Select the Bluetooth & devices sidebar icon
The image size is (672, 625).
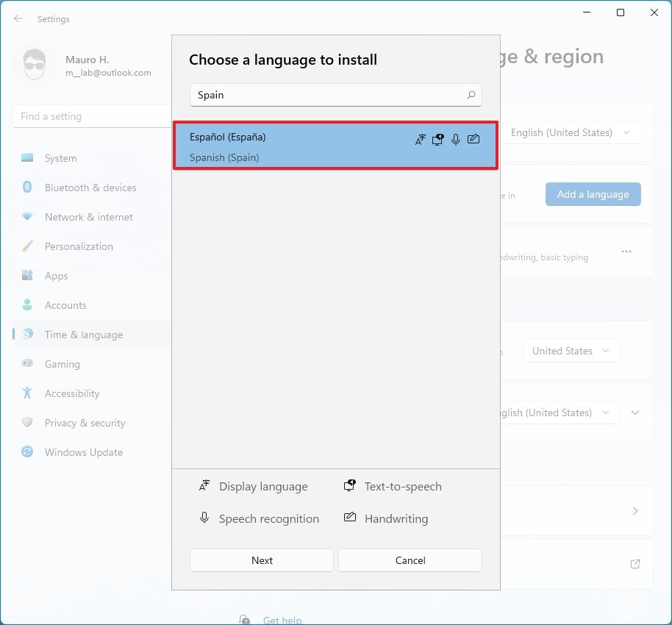pos(26,187)
